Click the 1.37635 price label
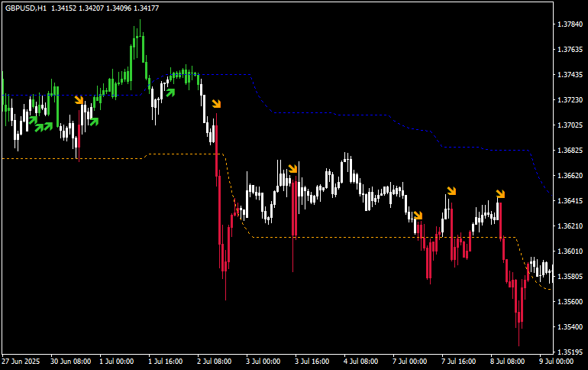This screenshot has width=588, height=370. tap(570, 50)
